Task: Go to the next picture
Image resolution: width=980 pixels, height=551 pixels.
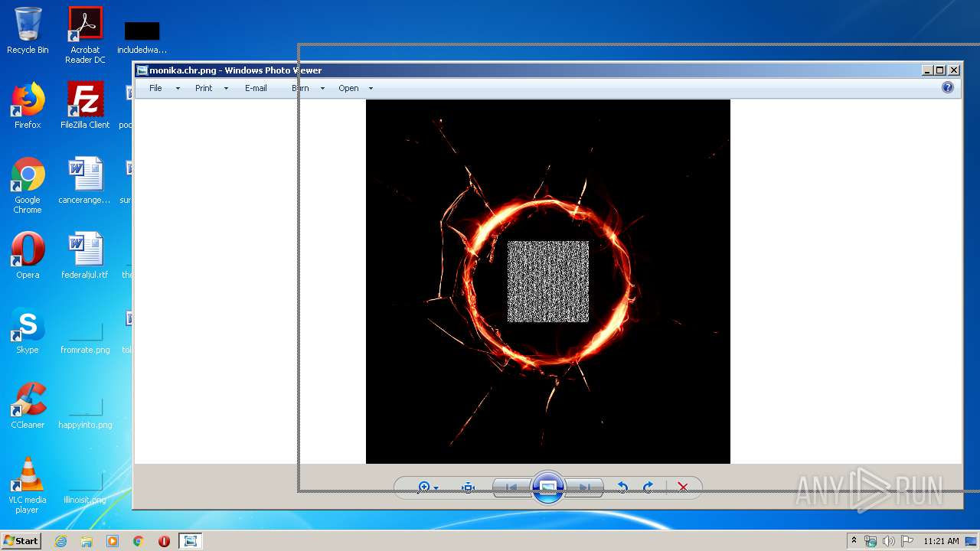Action: [x=585, y=487]
